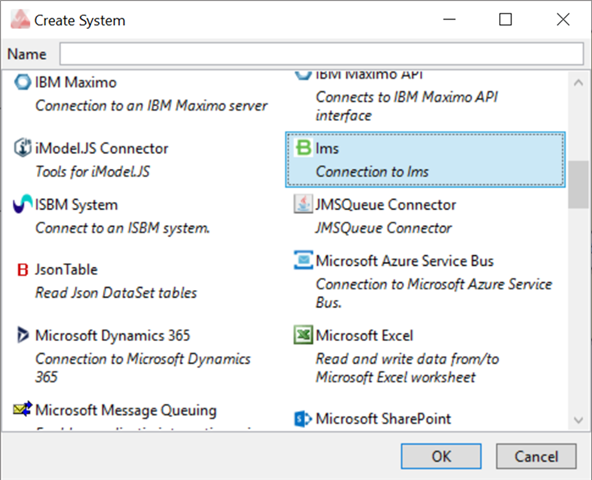Maximize the Create System dialog

[x=506, y=19]
